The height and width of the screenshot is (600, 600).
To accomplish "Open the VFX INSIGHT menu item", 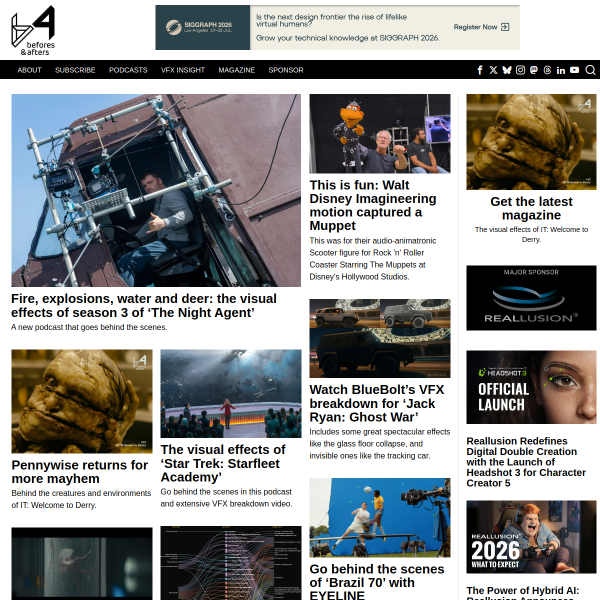I will (x=183, y=70).
